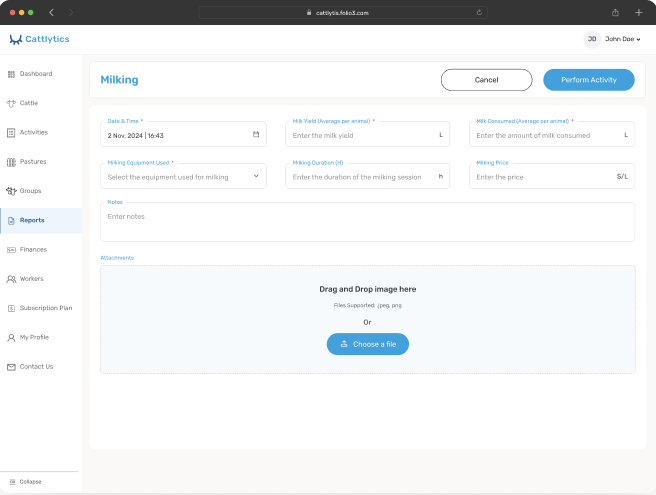Open the John Doe user menu
This screenshot has width=656, height=495.
[613, 39]
